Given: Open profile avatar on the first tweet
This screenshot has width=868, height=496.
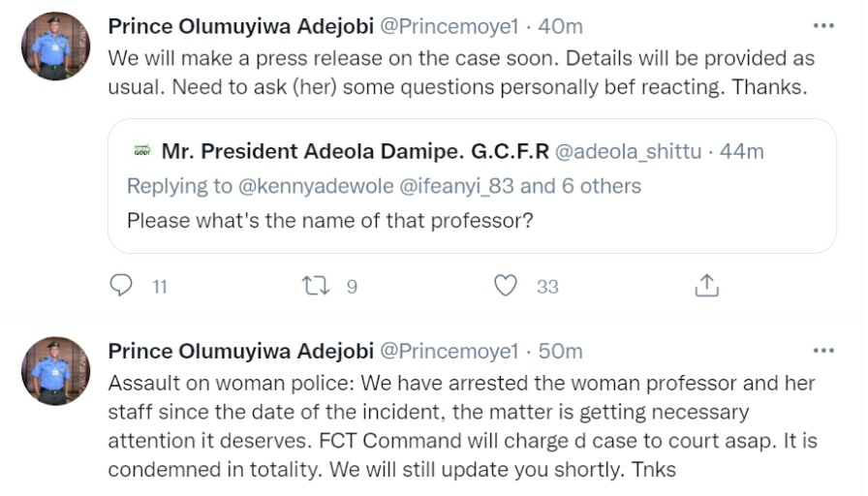Looking at the screenshot, I should click(x=55, y=46).
